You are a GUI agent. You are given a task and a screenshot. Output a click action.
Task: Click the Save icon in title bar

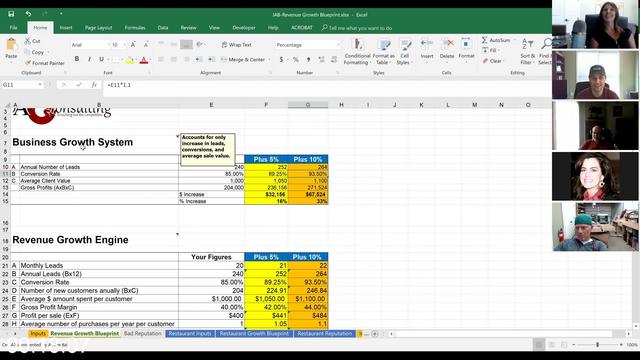click(x=11, y=14)
